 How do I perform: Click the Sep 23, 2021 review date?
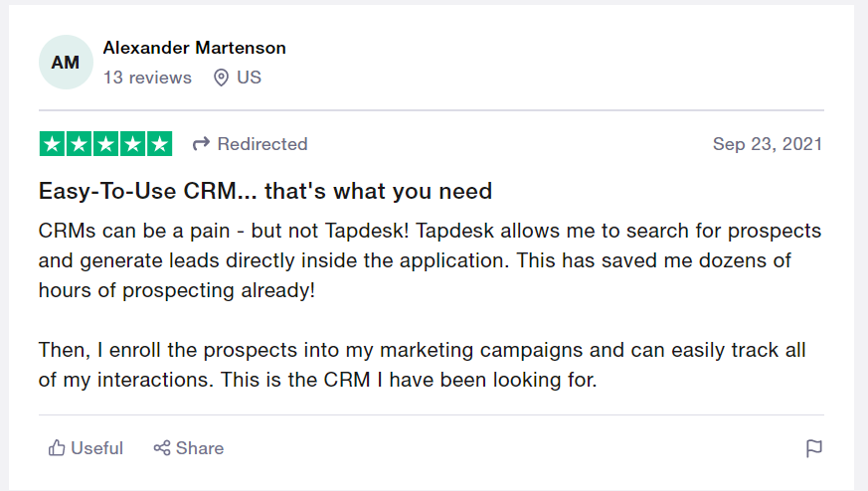[768, 144]
